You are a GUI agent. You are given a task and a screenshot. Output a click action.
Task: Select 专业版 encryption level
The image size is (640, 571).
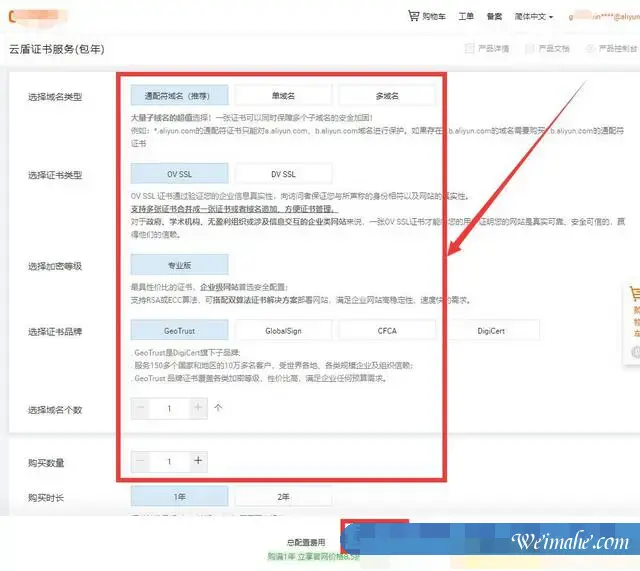179,265
